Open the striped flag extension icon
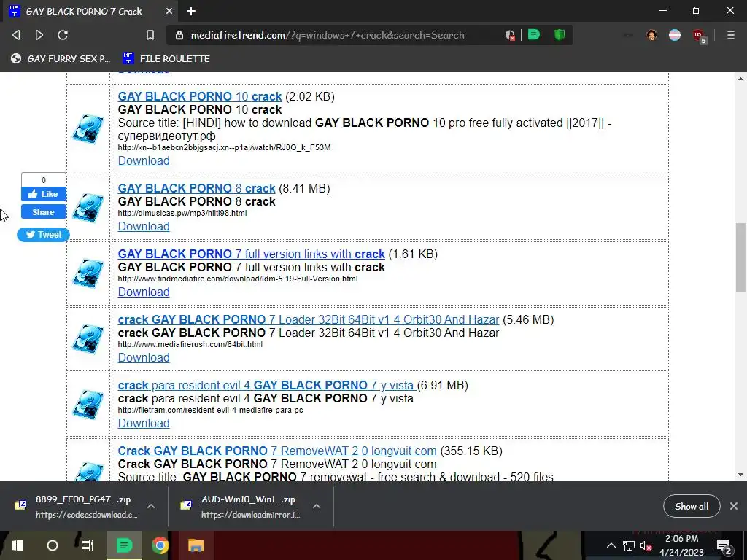This screenshot has width=747, height=560. coord(675,35)
